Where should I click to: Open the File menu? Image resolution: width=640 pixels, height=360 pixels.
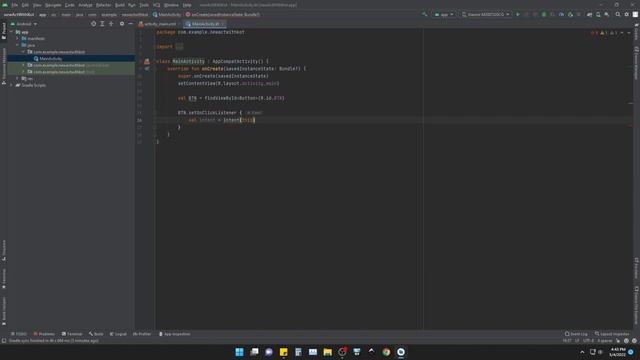[x=15, y=5]
